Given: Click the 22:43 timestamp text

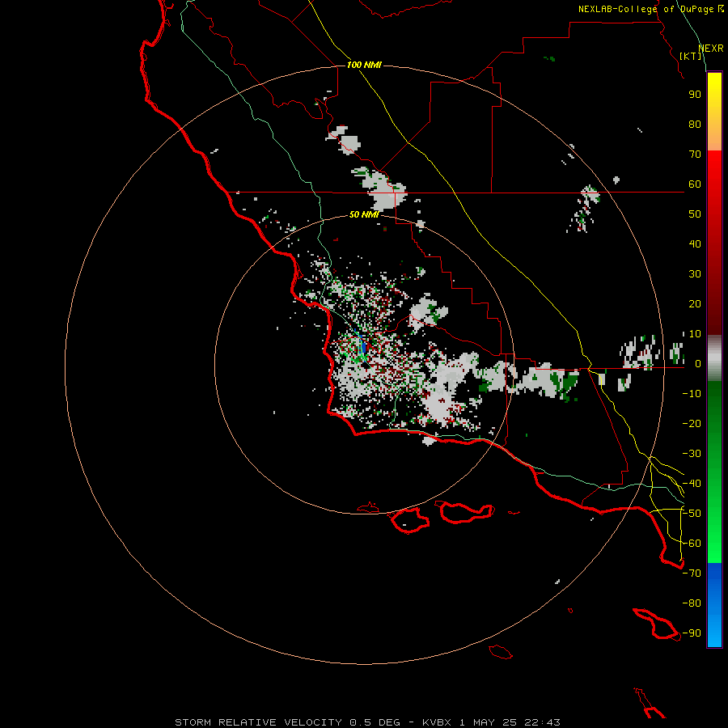Looking at the screenshot, I should coord(542,722).
